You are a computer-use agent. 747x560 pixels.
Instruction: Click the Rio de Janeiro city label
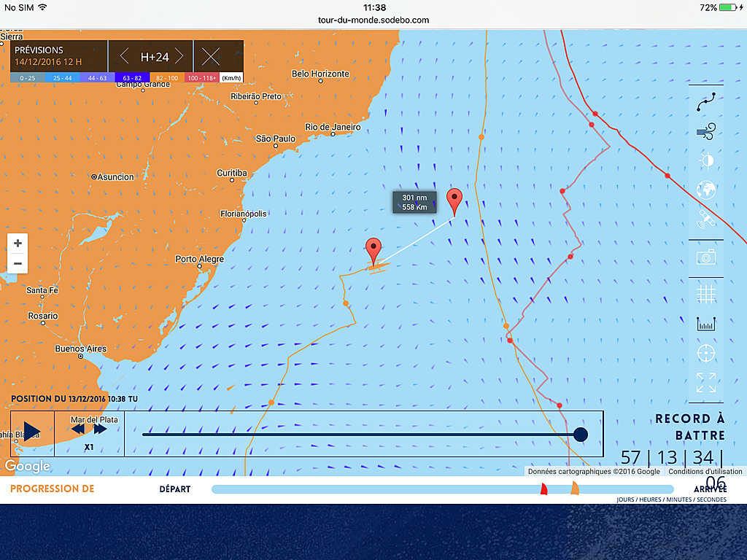pyautogui.click(x=333, y=127)
